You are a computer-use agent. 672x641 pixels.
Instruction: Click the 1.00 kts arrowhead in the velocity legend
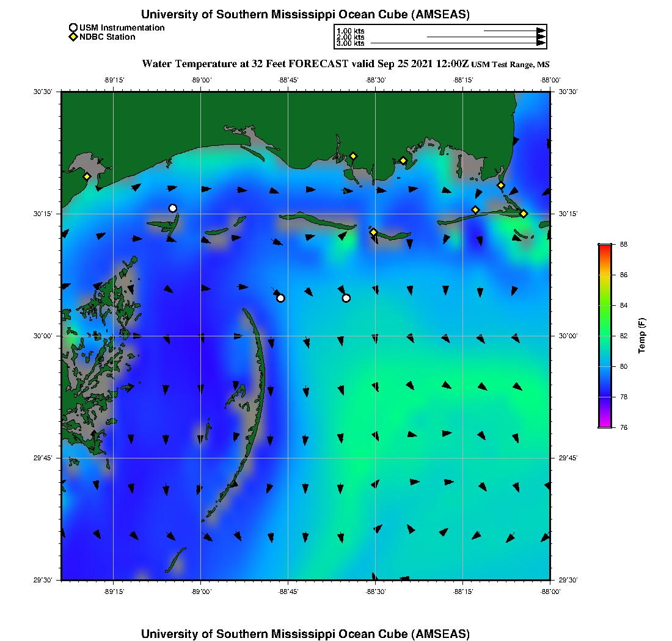click(541, 31)
